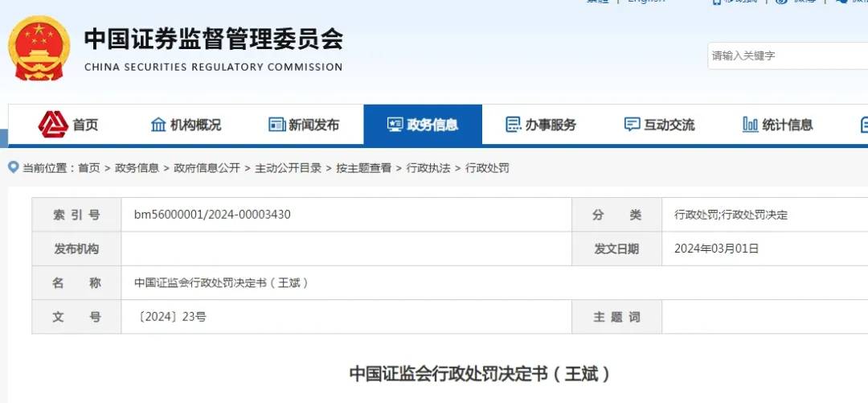Click the chat bubble icon beside 互动交流
The width and height of the screenshot is (868, 403).
pos(632,125)
